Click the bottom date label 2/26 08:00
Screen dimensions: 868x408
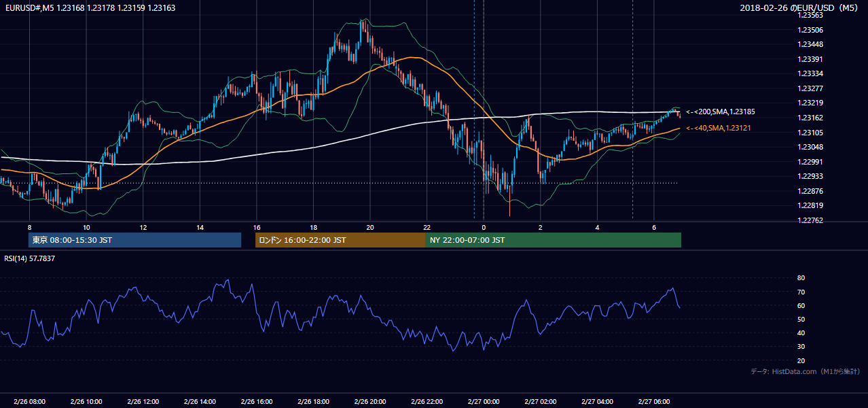pyautogui.click(x=29, y=402)
